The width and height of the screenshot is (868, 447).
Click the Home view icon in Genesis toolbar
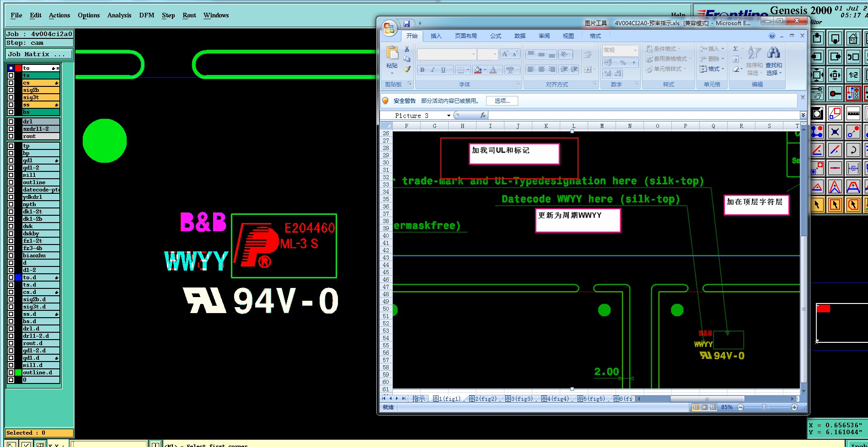853,39
